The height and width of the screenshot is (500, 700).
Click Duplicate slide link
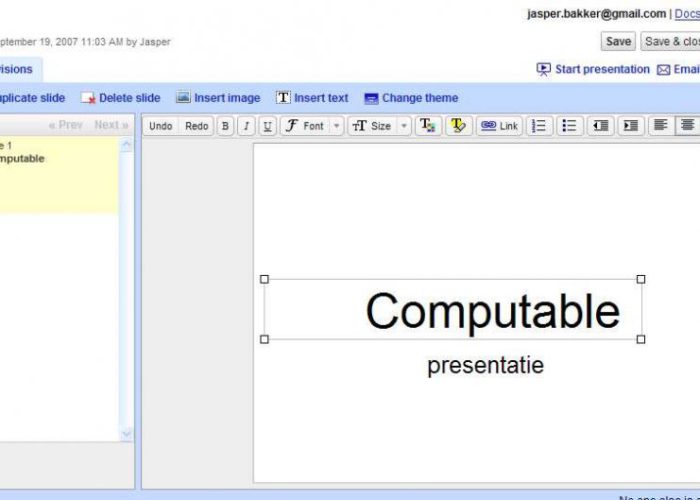(x=32, y=98)
